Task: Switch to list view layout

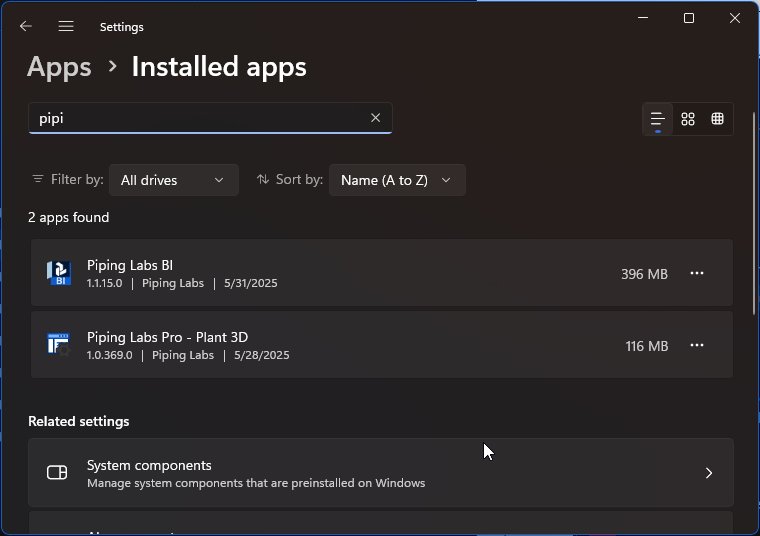Action: point(657,119)
